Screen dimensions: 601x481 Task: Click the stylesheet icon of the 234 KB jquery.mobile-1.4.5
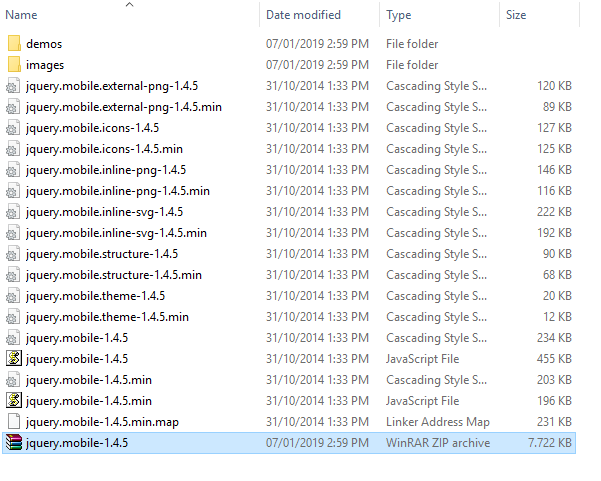pos(13,338)
